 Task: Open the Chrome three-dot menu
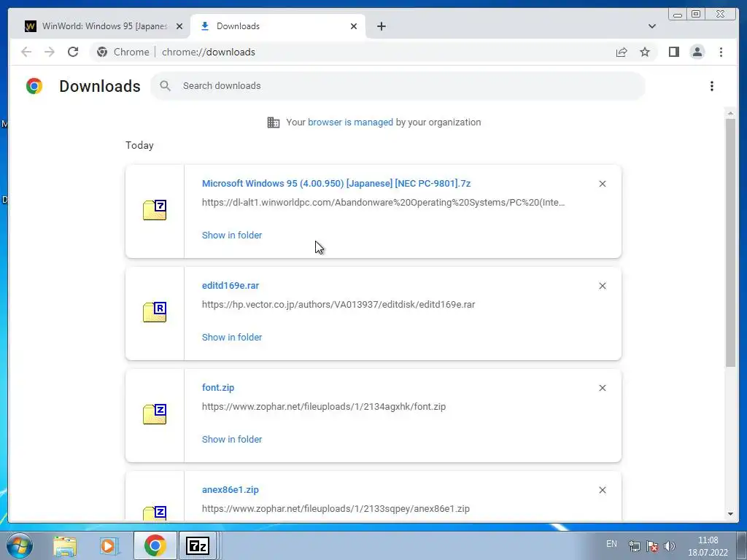click(721, 52)
